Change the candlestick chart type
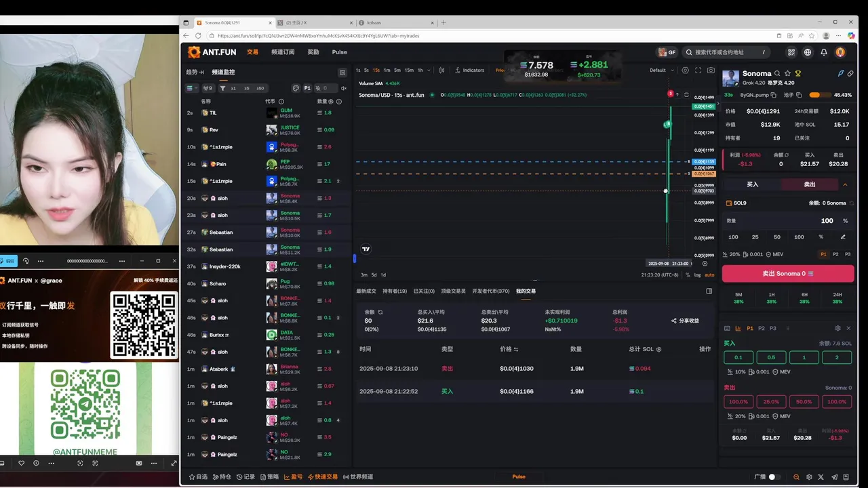Screen dimensions: 868x488 (x=442, y=70)
